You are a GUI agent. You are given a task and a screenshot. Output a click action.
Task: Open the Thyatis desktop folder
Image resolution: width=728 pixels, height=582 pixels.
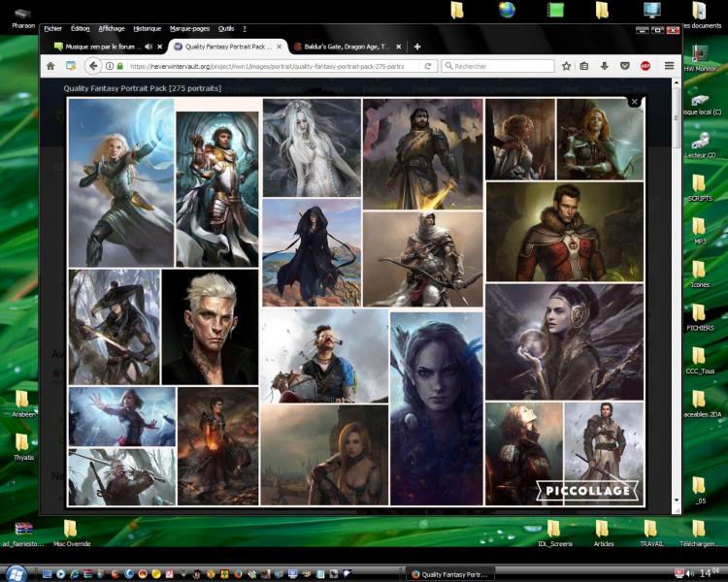(x=22, y=446)
